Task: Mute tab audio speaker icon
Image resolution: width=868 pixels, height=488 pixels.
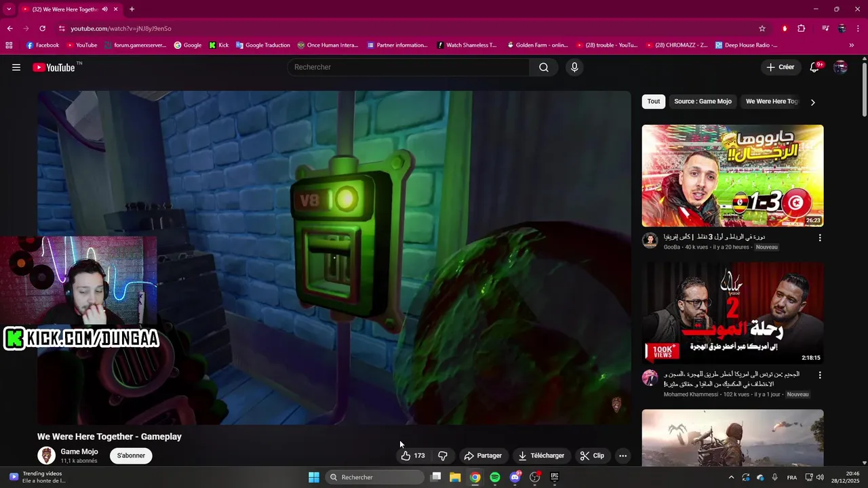Action: 104,9
